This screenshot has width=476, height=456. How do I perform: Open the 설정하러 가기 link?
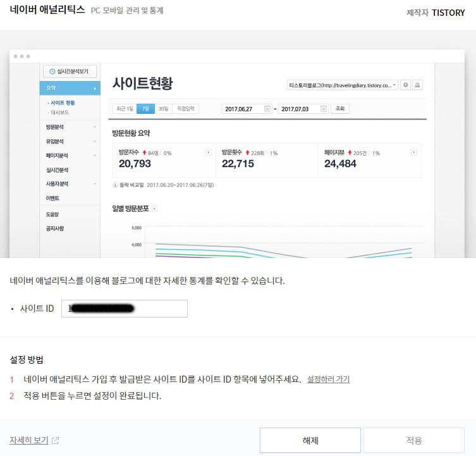point(328,379)
